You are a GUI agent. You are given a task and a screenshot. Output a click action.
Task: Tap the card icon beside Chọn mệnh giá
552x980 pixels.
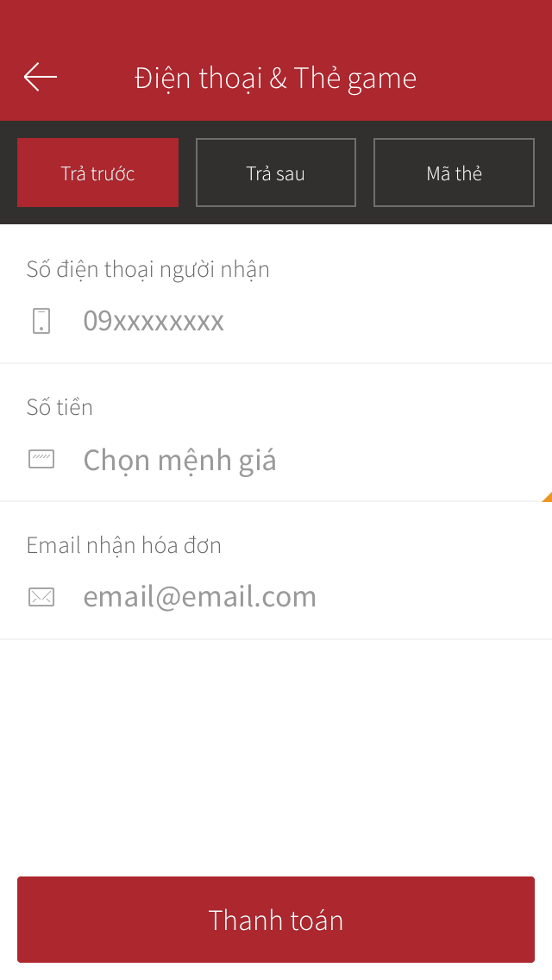[41, 459]
